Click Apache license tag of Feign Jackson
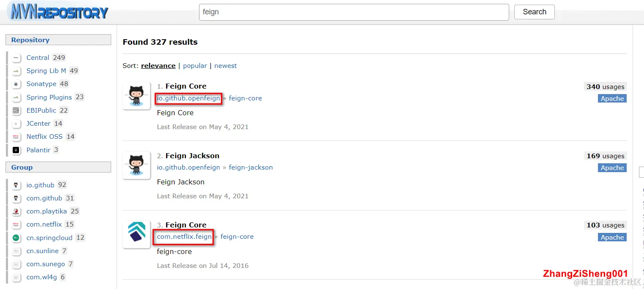This screenshot has height=289, width=644. [612, 168]
